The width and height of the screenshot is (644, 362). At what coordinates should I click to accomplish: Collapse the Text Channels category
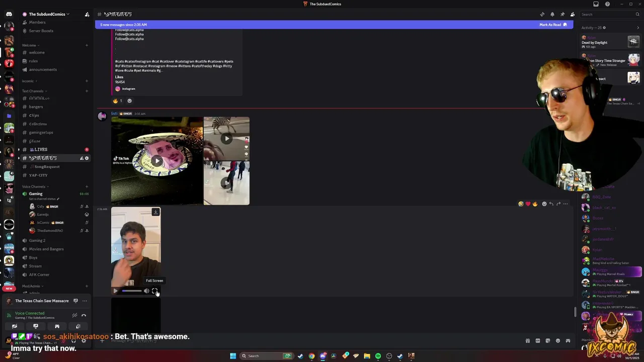click(x=34, y=91)
